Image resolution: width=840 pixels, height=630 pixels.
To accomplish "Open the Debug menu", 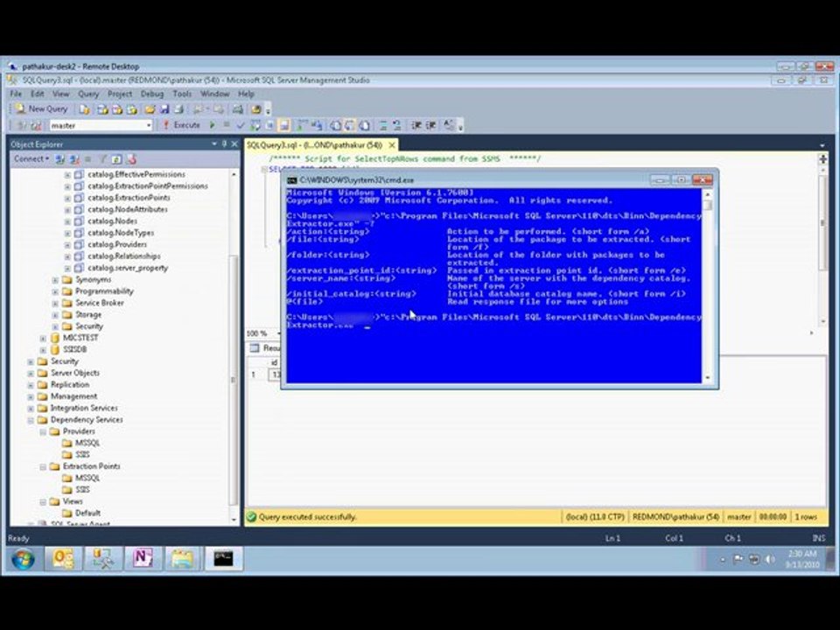I will click(x=152, y=94).
